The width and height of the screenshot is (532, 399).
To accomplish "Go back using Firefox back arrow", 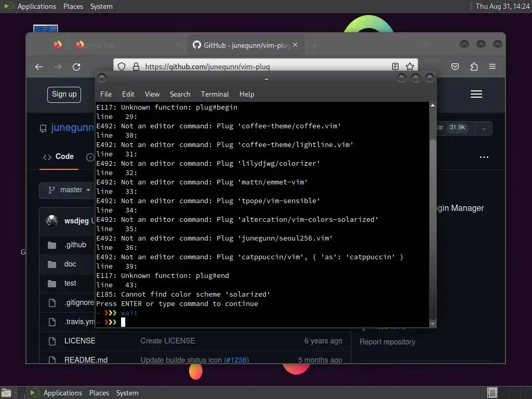I will coord(39,67).
